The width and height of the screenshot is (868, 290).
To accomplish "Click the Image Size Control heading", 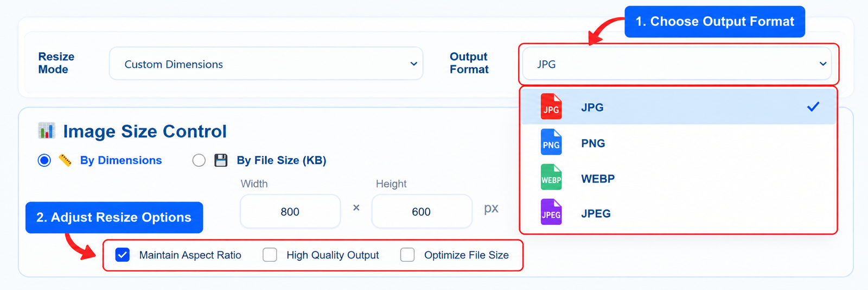I will (x=145, y=131).
